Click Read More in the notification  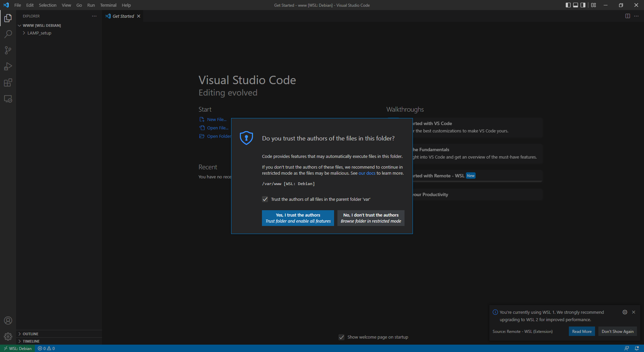coord(582,332)
